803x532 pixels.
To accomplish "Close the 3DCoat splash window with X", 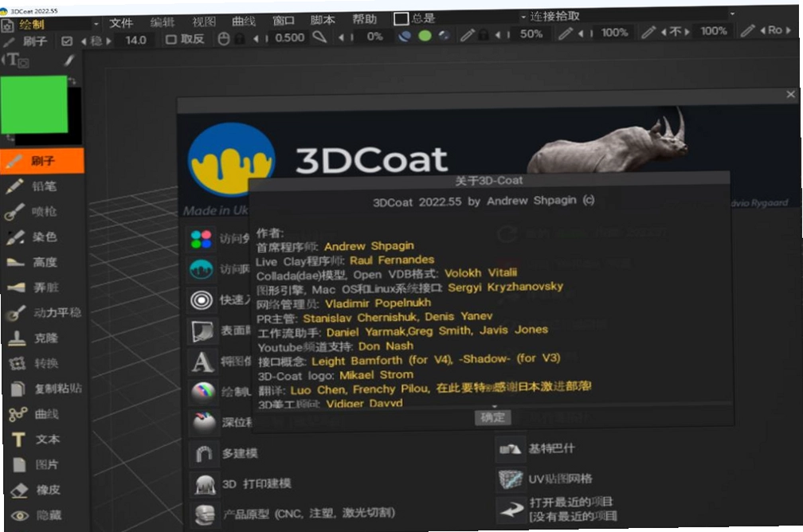I will [790, 94].
